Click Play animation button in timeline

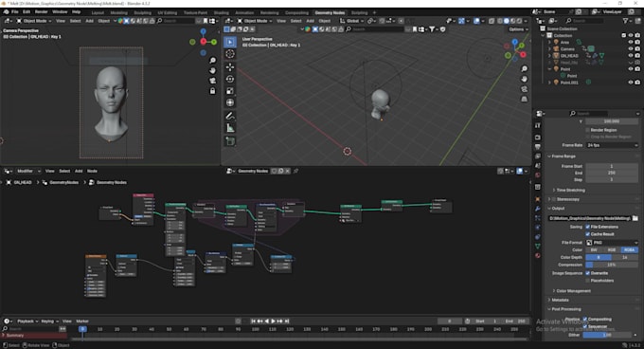273,321
